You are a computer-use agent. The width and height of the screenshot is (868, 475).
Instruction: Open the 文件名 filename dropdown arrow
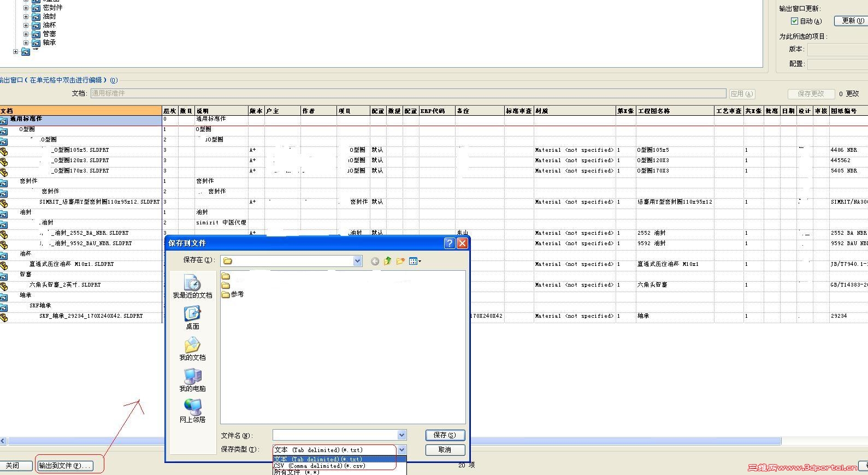(401, 435)
